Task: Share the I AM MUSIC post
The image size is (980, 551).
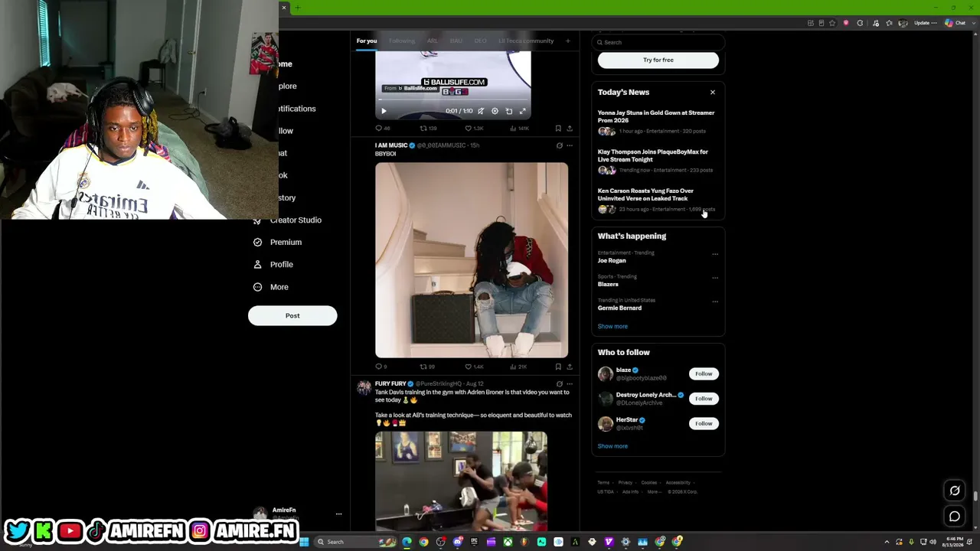Action: 569,367
